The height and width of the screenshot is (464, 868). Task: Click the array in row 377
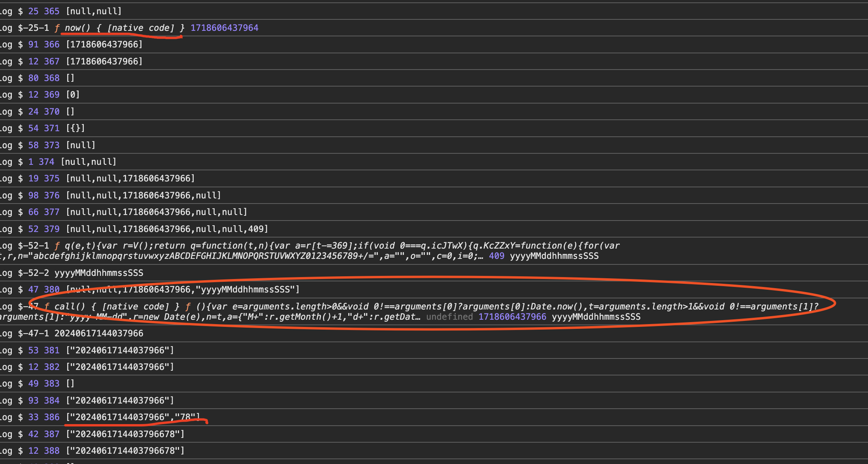point(157,212)
